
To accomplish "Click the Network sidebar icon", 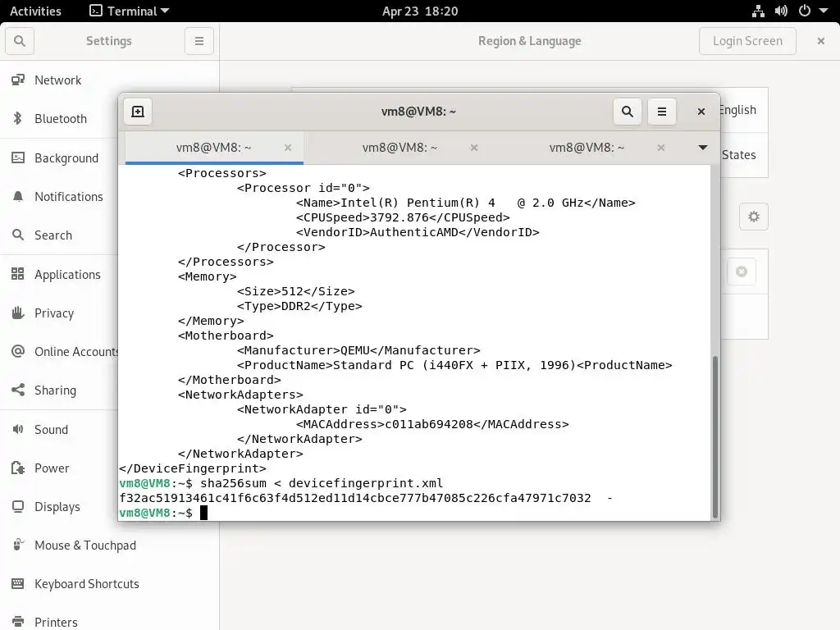I will pyautogui.click(x=18, y=80).
